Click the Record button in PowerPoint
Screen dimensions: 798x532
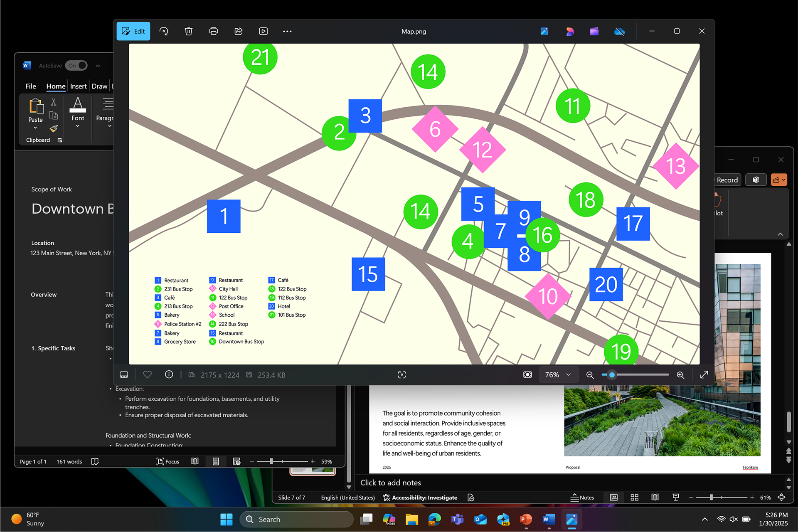pyautogui.click(x=727, y=180)
